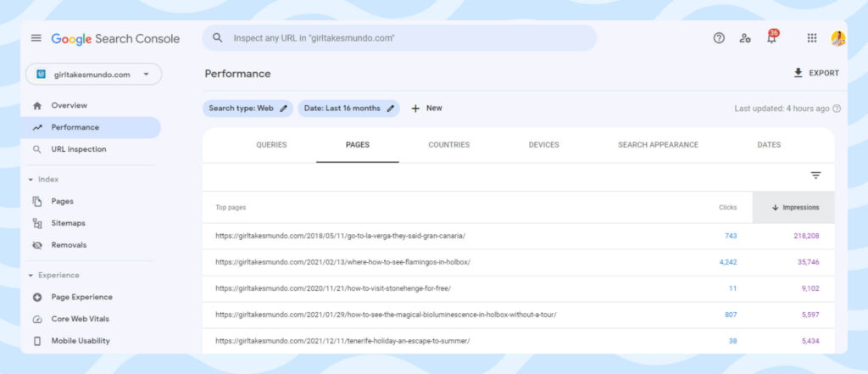Edit the Date: Last 16 months pencil
Viewport: 868px width, 374px height.
click(x=390, y=109)
